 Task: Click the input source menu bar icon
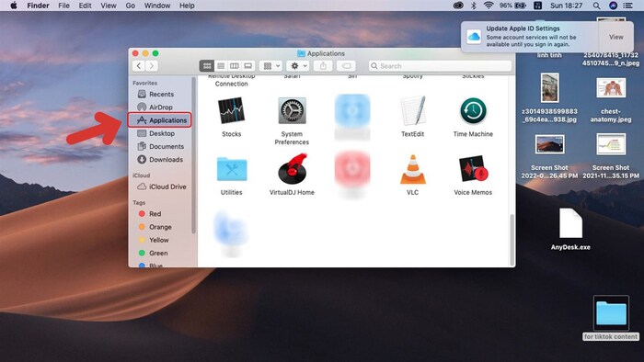click(x=537, y=6)
